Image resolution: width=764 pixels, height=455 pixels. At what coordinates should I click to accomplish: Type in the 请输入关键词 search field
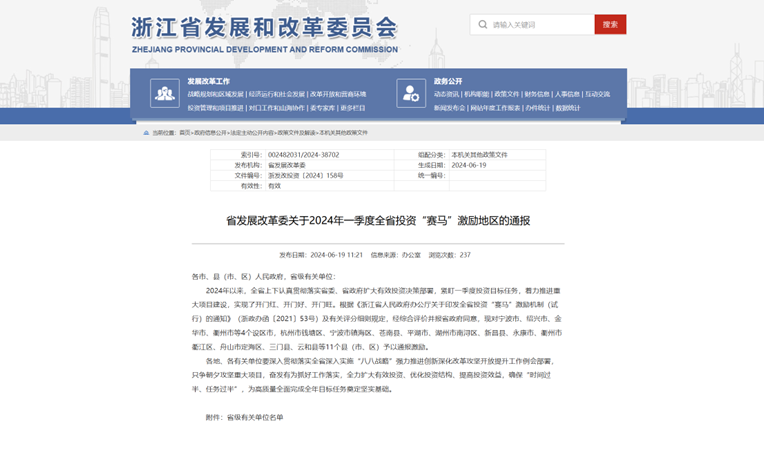(540, 25)
